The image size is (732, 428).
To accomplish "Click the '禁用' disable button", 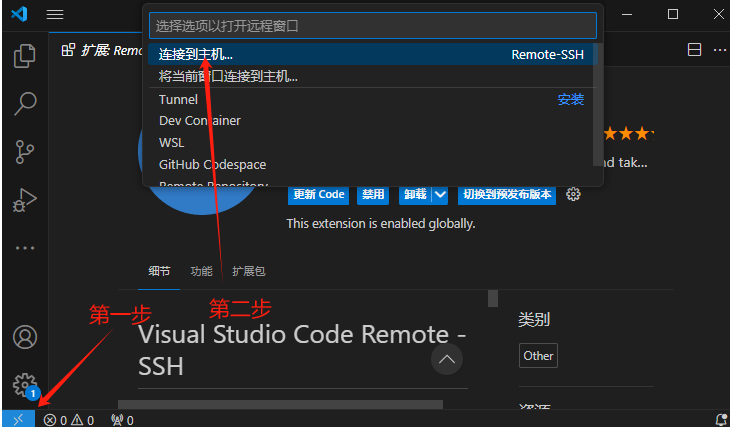I will 373,194.
